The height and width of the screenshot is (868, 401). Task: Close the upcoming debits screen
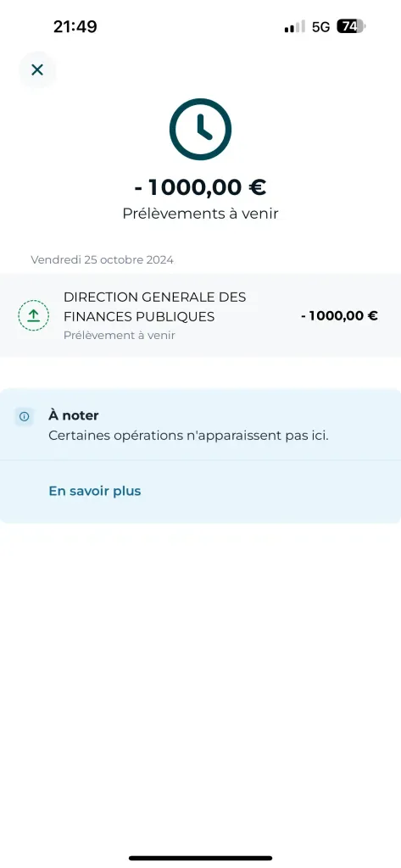click(x=37, y=70)
